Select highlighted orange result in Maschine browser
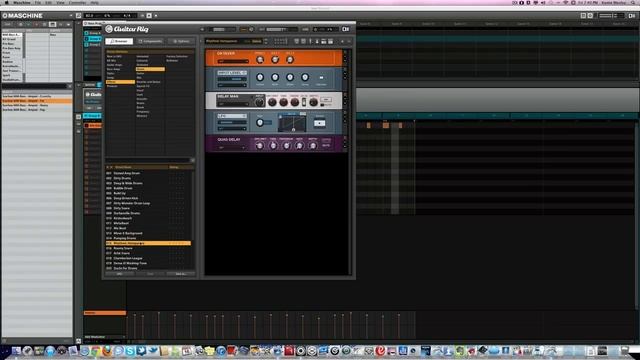Image resolution: width=640 pixels, height=360 pixels. (x=37, y=101)
